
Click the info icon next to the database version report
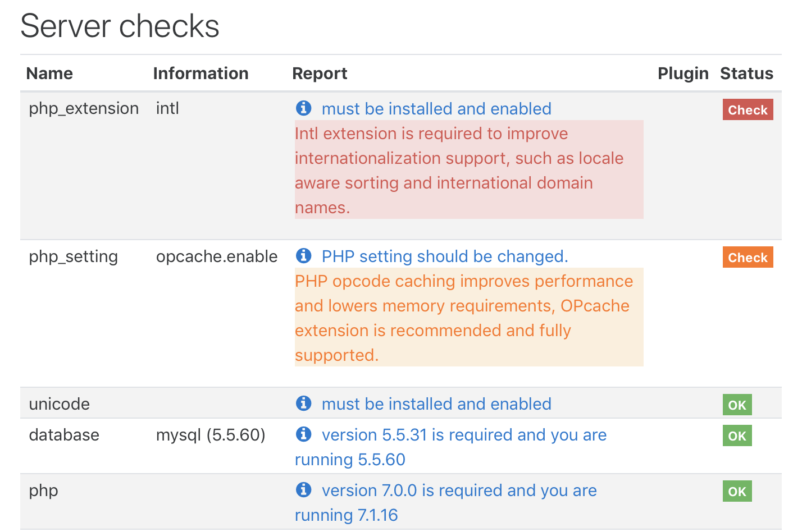coord(303,434)
